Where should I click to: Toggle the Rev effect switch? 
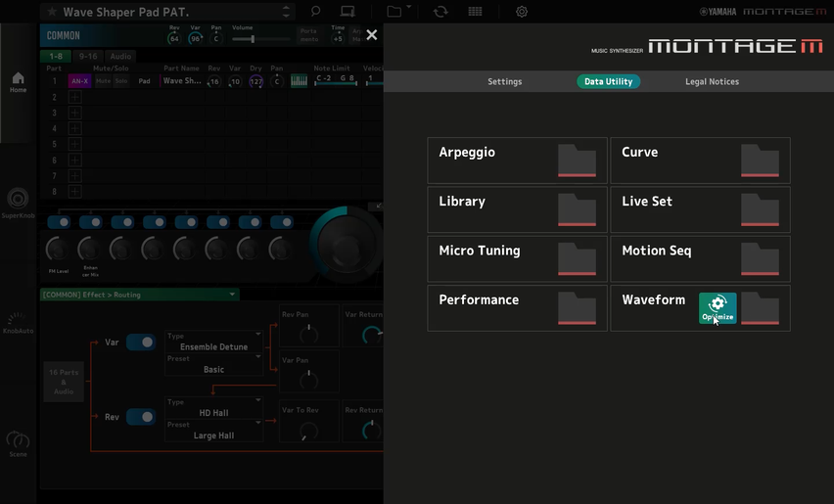(141, 417)
